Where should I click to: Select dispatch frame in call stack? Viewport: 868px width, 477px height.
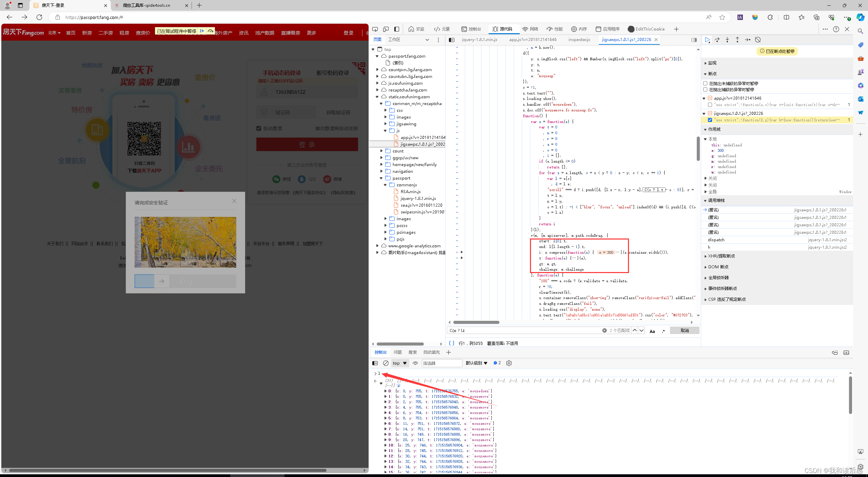[x=777, y=240]
